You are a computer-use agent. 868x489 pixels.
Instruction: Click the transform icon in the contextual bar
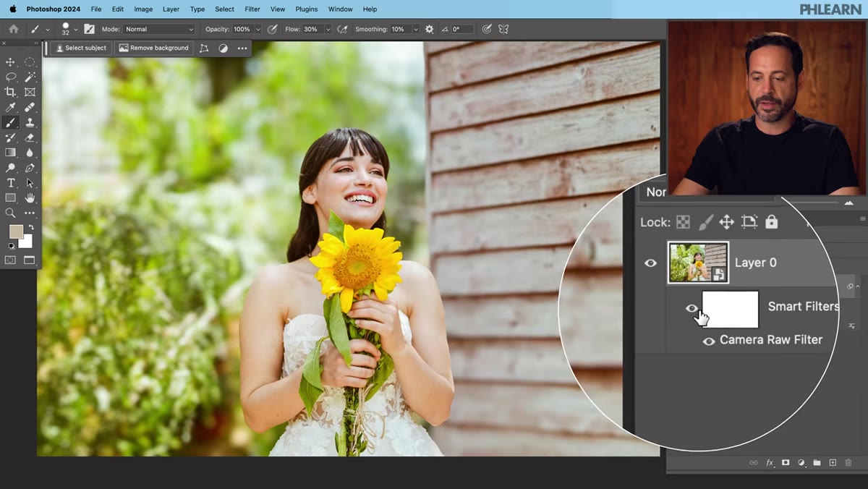click(204, 48)
